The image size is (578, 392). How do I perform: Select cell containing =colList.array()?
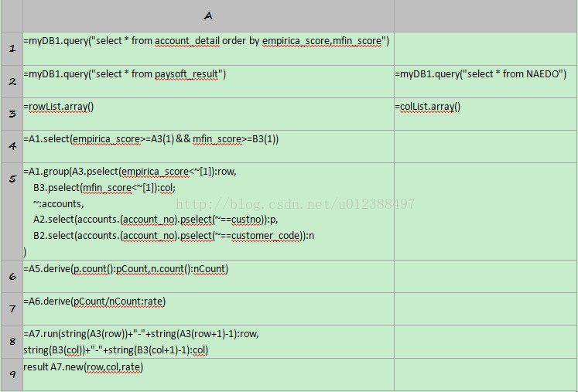[485, 114]
